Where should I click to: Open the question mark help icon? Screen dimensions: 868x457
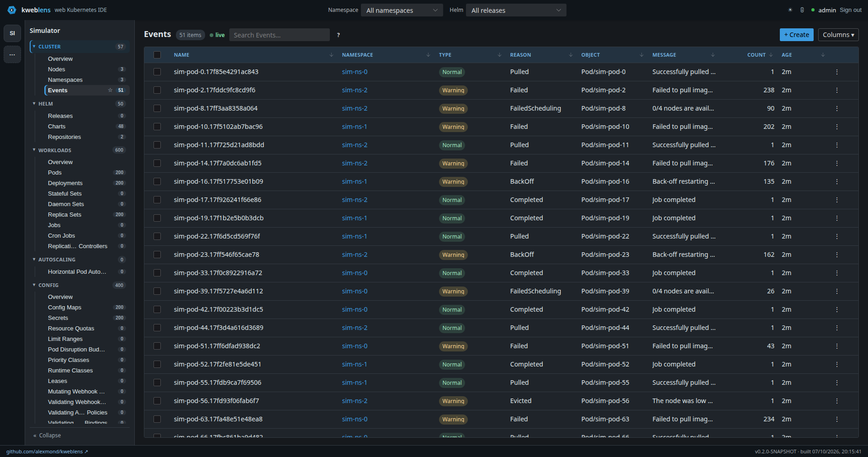pyautogui.click(x=339, y=35)
